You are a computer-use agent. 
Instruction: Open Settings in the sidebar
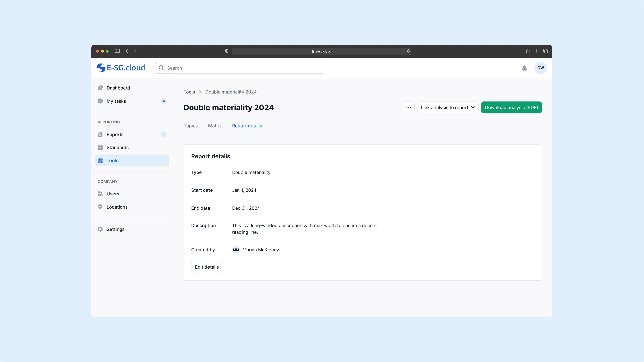115,229
